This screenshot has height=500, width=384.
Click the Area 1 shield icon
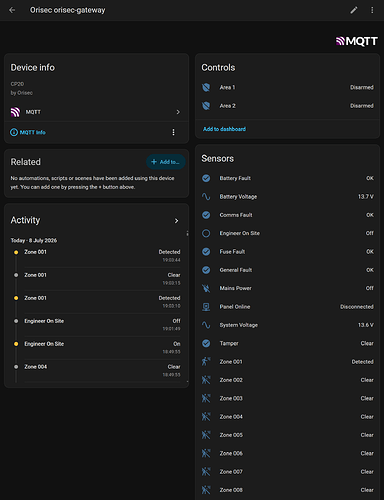[206, 87]
